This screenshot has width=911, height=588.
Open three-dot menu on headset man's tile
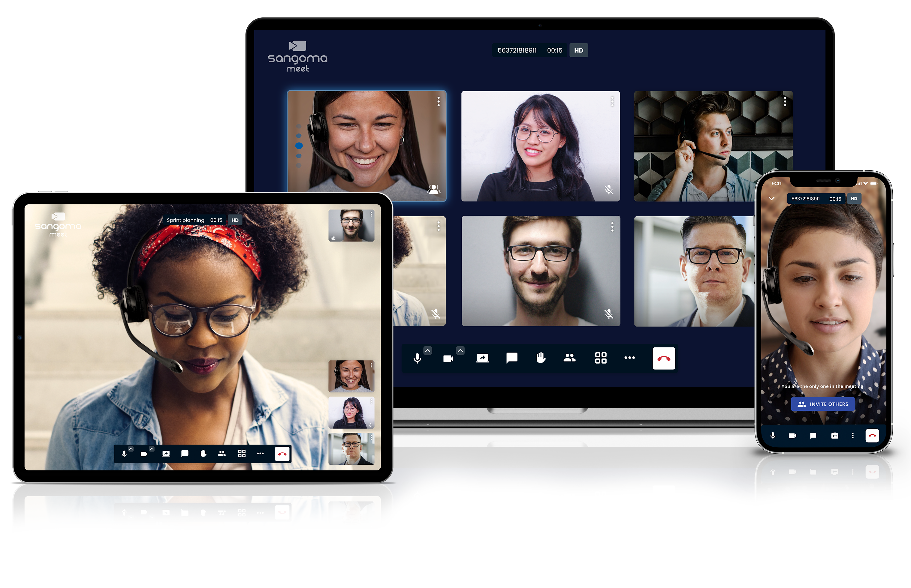point(785,102)
